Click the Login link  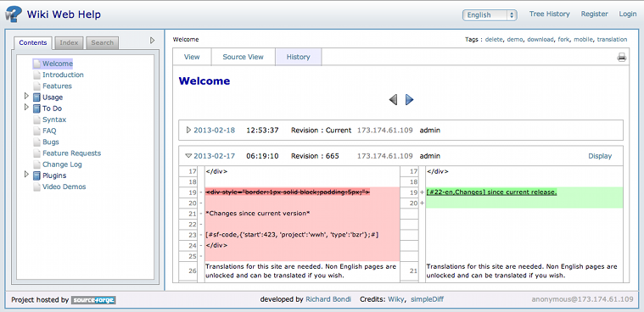(x=628, y=14)
